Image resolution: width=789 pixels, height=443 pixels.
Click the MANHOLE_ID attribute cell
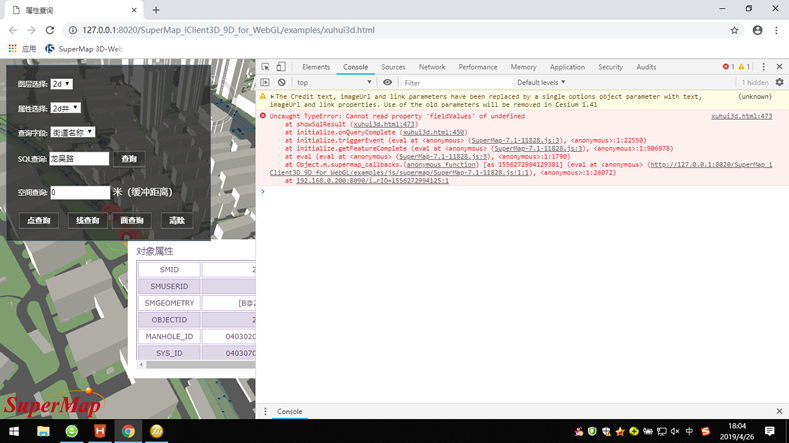[x=169, y=336]
